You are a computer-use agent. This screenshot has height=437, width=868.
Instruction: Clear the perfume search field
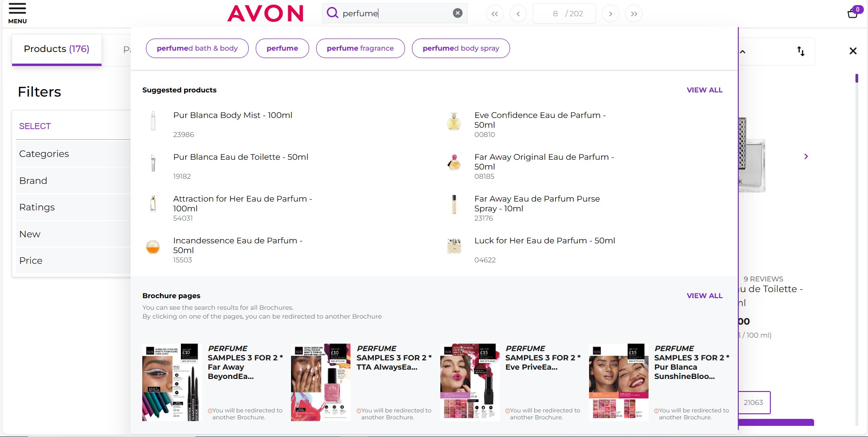(457, 13)
